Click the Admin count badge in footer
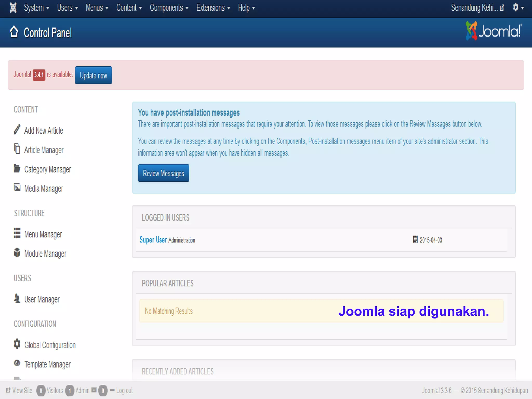This screenshot has height=399, width=532. point(70,391)
